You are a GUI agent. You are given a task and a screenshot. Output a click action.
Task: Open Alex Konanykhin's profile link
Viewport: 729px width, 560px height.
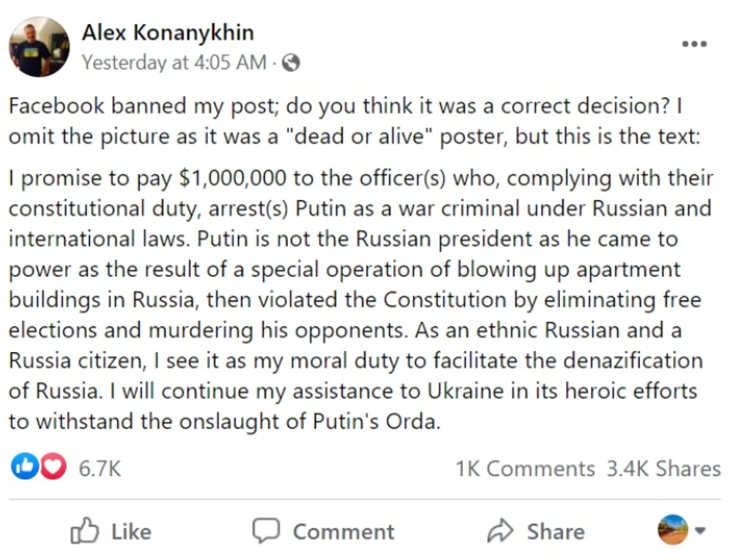[x=168, y=33]
